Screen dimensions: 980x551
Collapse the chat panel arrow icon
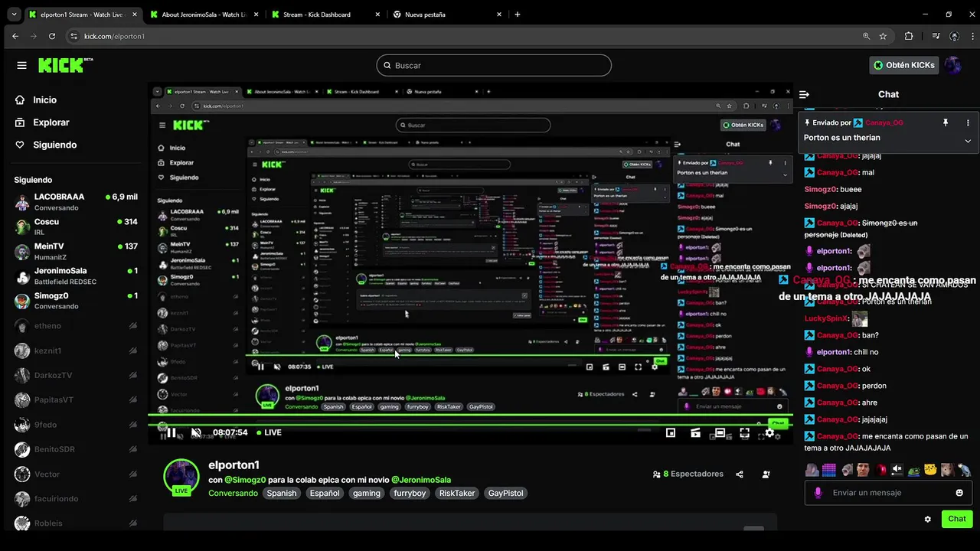click(x=804, y=94)
